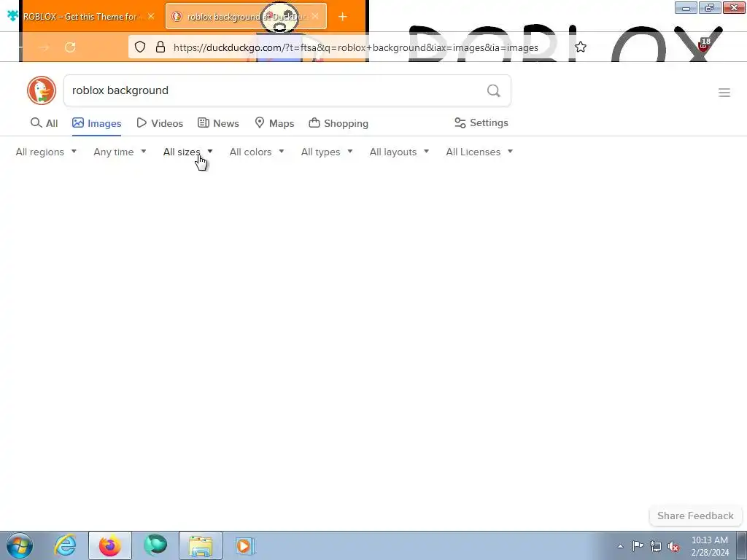
Task: Switch to the ROBLOX – Get this Theme tab
Action: (81, 17)
